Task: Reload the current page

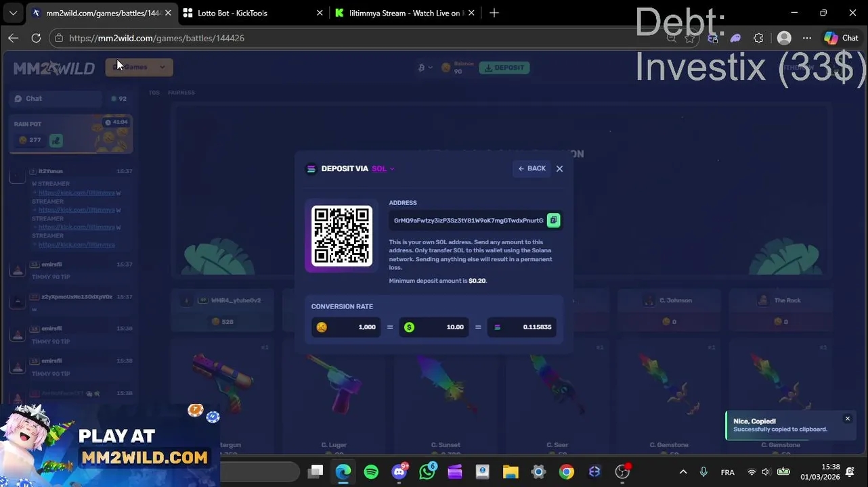Action: click(36, 38)
